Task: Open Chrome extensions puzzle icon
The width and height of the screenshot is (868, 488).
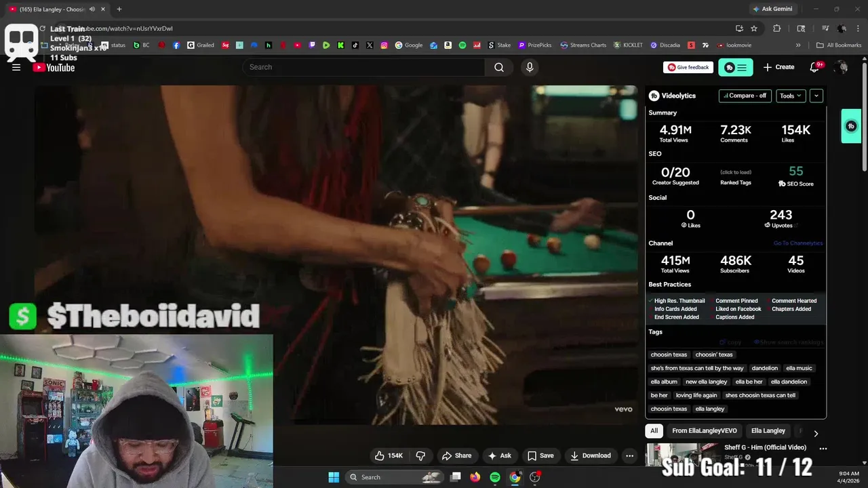Action: pyautogui.click(x=777, y=28)
